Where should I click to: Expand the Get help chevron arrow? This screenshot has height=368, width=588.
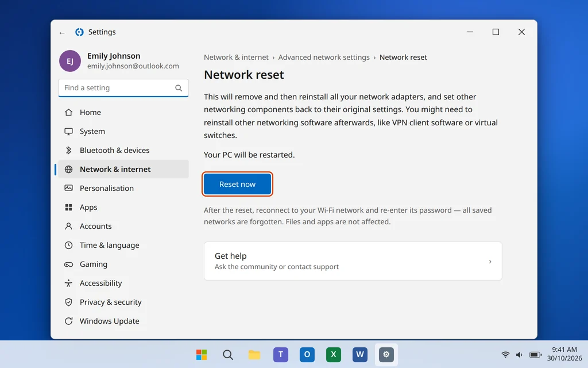[x=490, y=262]
